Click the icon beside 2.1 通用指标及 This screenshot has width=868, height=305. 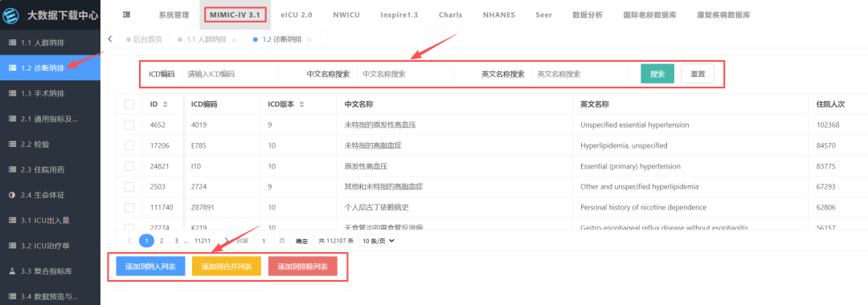coord(12,119)
